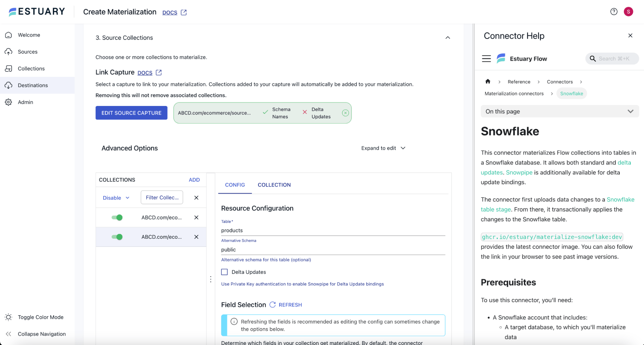The height and width of the screenshot is (345, 644).
Task: Click external link icon beside Link Capture DOCS
Action: tap(159, 72)
